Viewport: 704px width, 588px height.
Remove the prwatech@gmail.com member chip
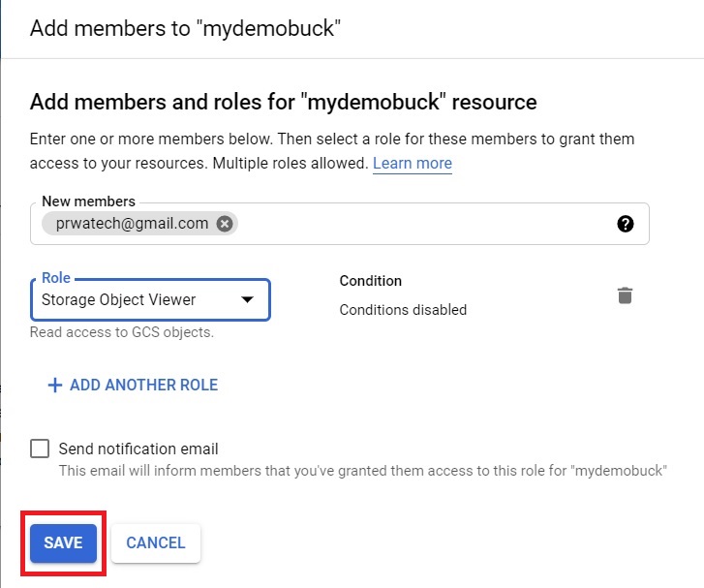pyautogui.click(x=225, y=223)
